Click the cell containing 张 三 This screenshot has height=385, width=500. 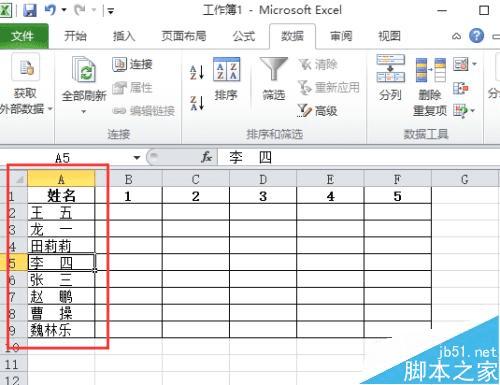pyautogui.click(x=61, y=280)
